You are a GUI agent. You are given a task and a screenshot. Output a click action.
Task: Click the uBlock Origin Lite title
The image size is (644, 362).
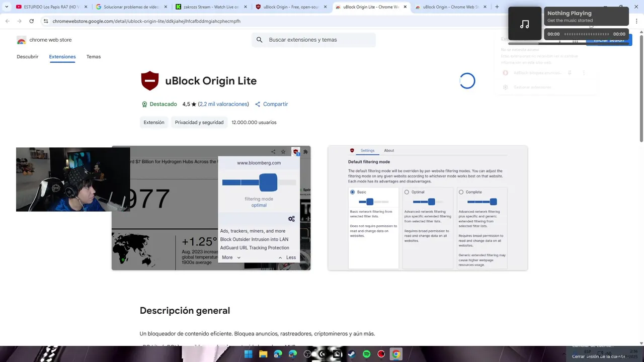211,81
